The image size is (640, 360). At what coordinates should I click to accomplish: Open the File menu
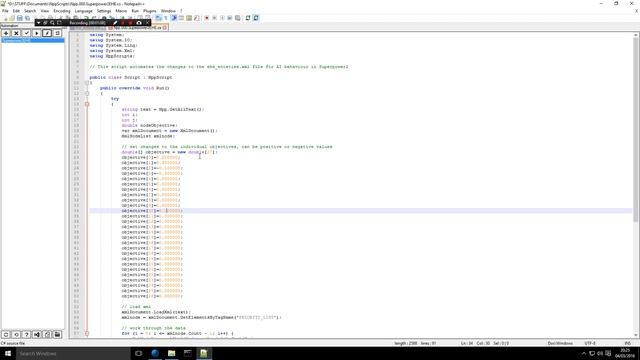coord(5,11)
